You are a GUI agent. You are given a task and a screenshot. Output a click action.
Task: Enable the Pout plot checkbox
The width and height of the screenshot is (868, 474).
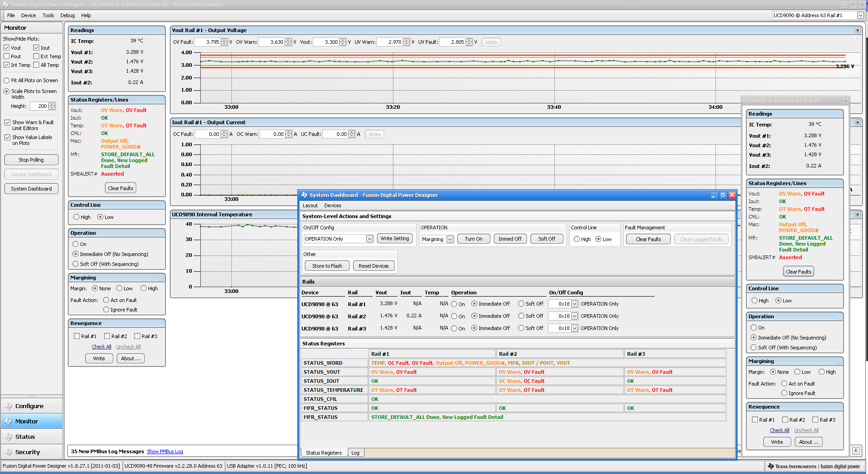(6, 56)
